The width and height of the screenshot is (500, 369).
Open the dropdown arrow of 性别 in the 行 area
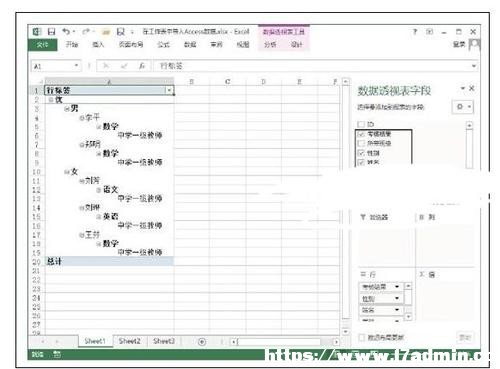click(x=397, y=298)
